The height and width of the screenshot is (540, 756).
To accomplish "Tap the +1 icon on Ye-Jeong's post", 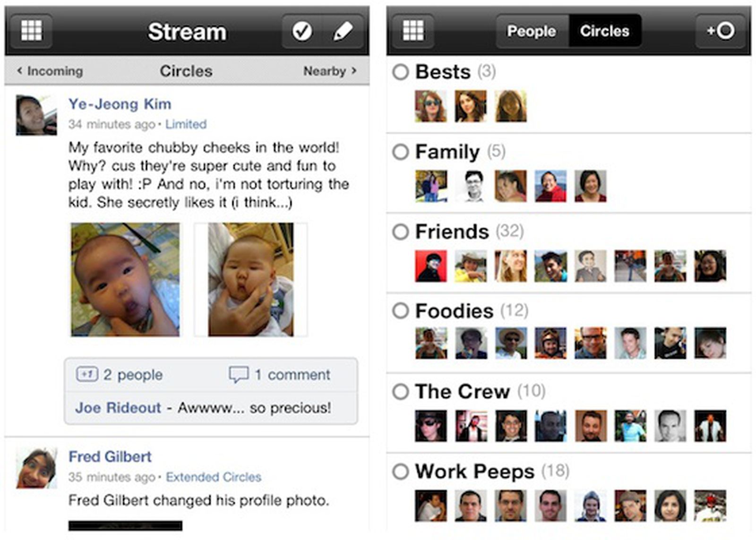I will click(87, 375).
